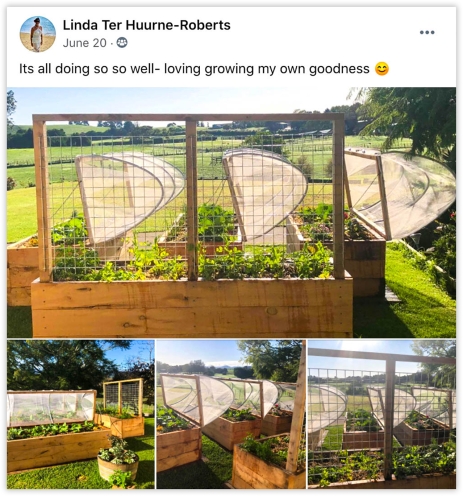This screenshot has width=463, height=496.
Task: Click the smiling face emoji in caption
Action: pyautogui.click(x=382, y=69)
